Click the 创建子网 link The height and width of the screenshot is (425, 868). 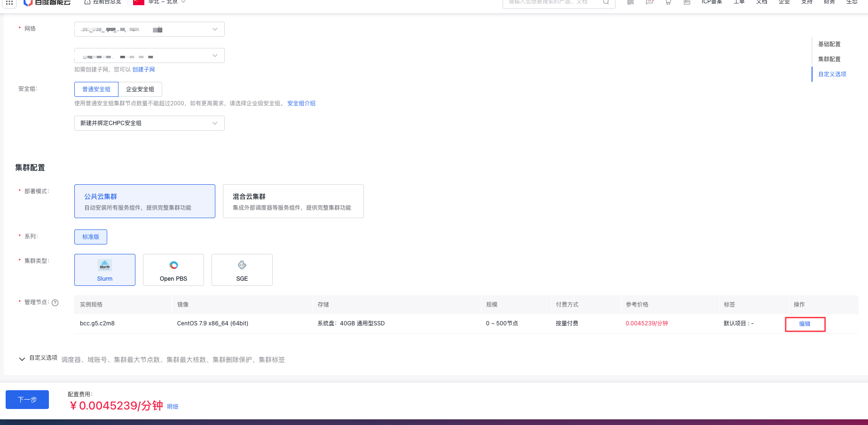tap(143, 70)
